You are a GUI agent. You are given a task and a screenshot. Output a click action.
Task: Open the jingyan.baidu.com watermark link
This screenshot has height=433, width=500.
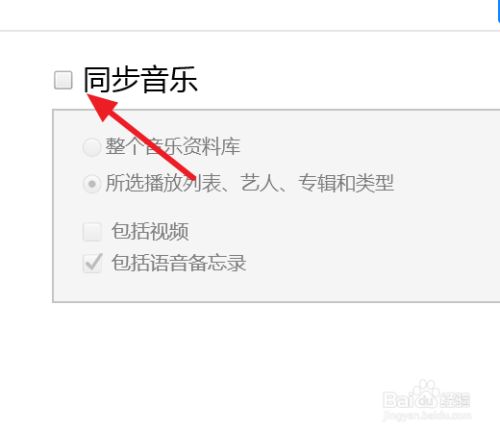click(x=427, y=416)
